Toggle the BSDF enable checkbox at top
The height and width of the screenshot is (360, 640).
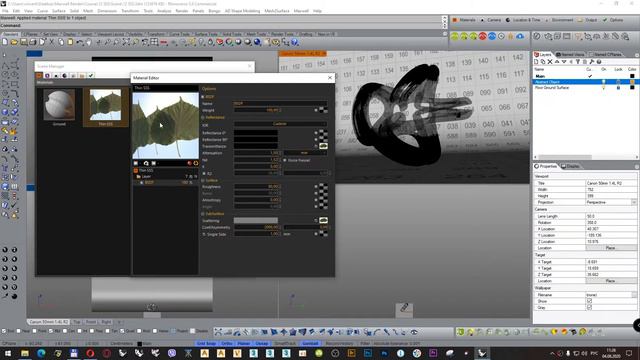coord(203,97)
